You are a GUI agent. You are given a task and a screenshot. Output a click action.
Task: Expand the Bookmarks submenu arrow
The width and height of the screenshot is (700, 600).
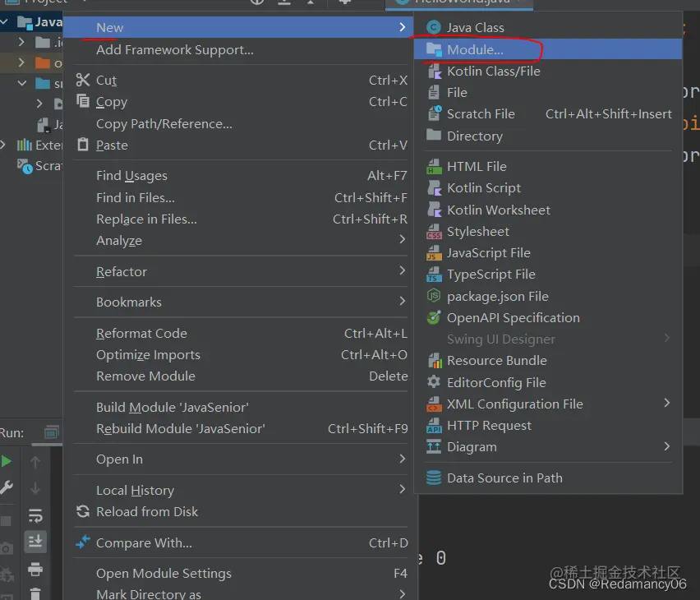pos(402,301)
